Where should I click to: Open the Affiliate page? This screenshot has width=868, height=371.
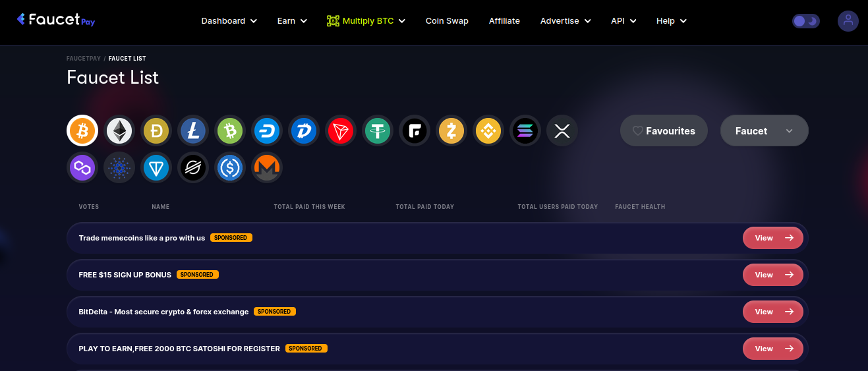click(x=504, y=21)
